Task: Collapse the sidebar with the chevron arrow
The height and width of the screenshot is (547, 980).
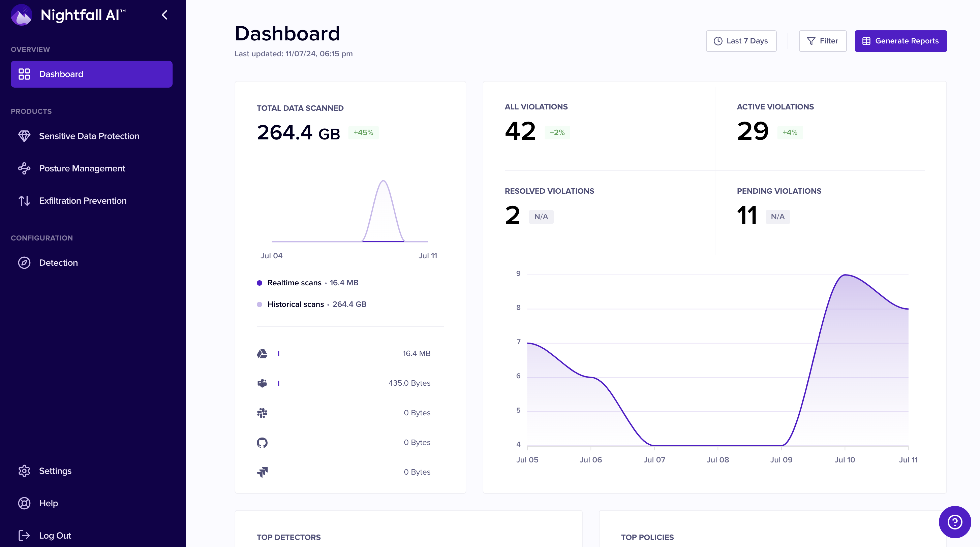Action: tap(164, 15)
